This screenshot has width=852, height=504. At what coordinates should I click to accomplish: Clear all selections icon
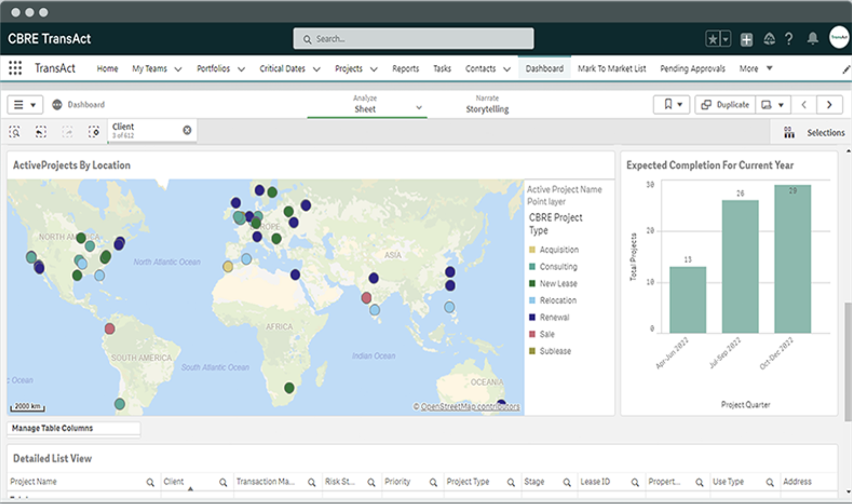(x=94, y=132)
